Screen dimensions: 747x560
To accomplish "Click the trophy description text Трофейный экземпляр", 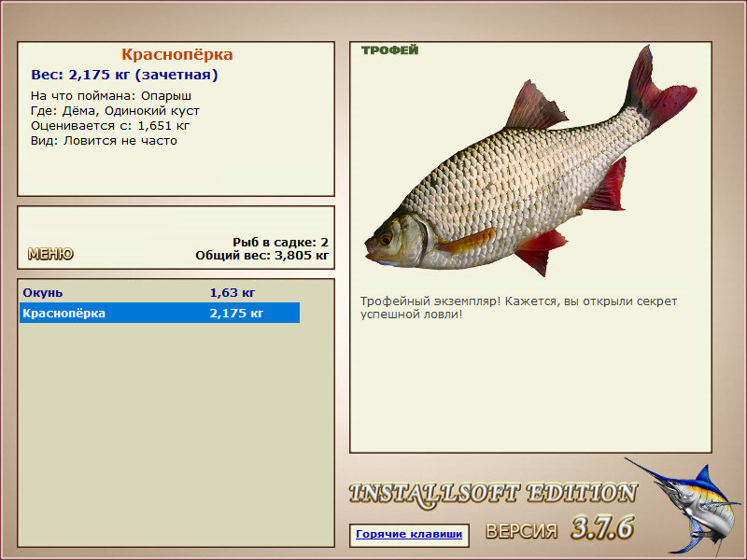I will [x=518, y=308].
